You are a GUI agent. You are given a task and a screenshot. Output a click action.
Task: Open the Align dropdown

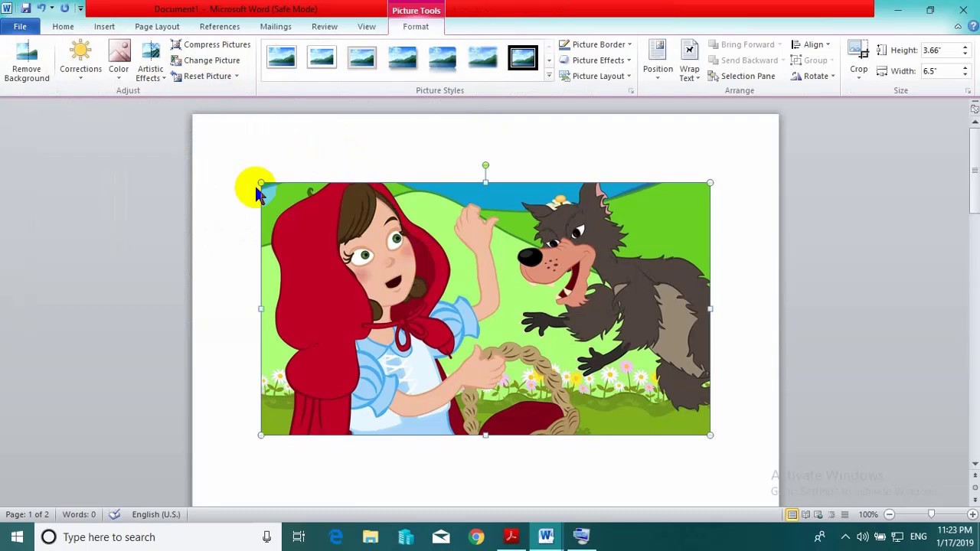[x=810, y=44]
